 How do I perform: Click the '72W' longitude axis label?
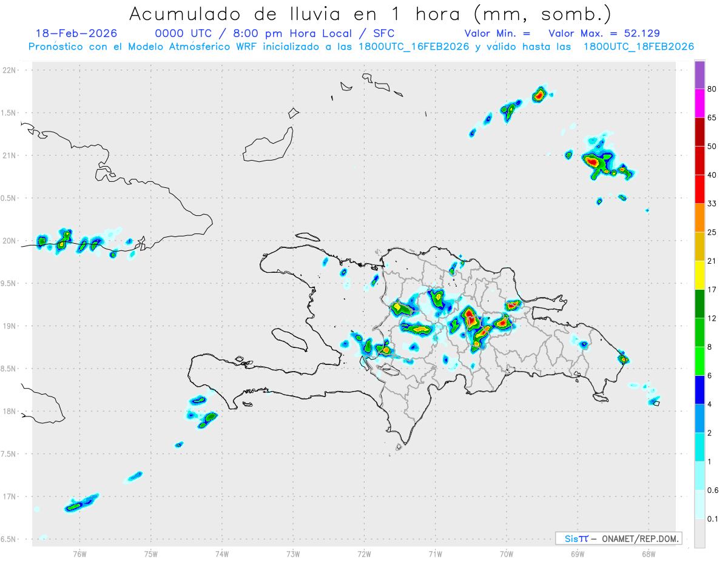[x=364, y=554]
